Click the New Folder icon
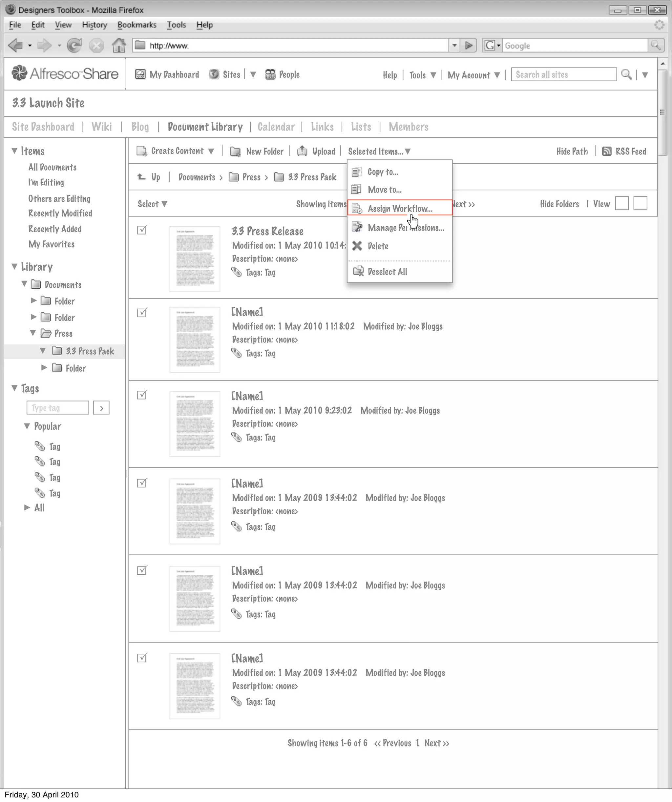The width and height of the screenshot is (672, 802). point(235,152)
